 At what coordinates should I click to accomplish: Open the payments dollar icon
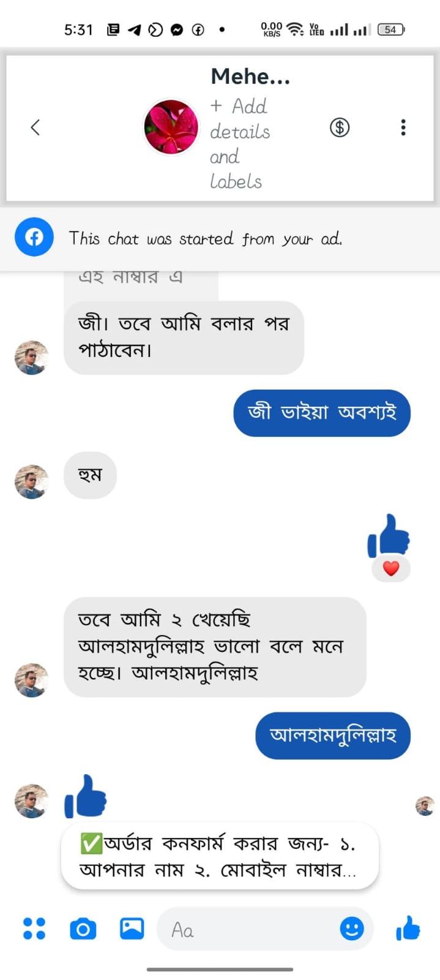pos(339,127)
